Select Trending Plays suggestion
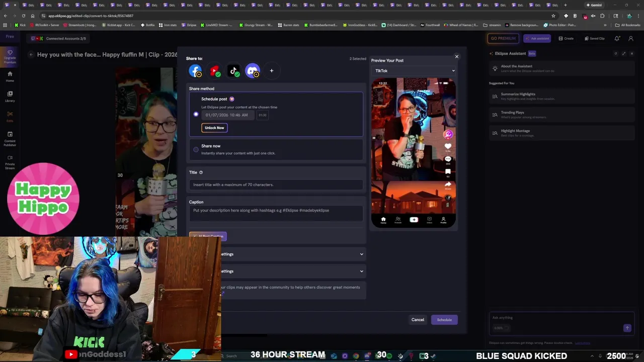 tap(562, 115)
